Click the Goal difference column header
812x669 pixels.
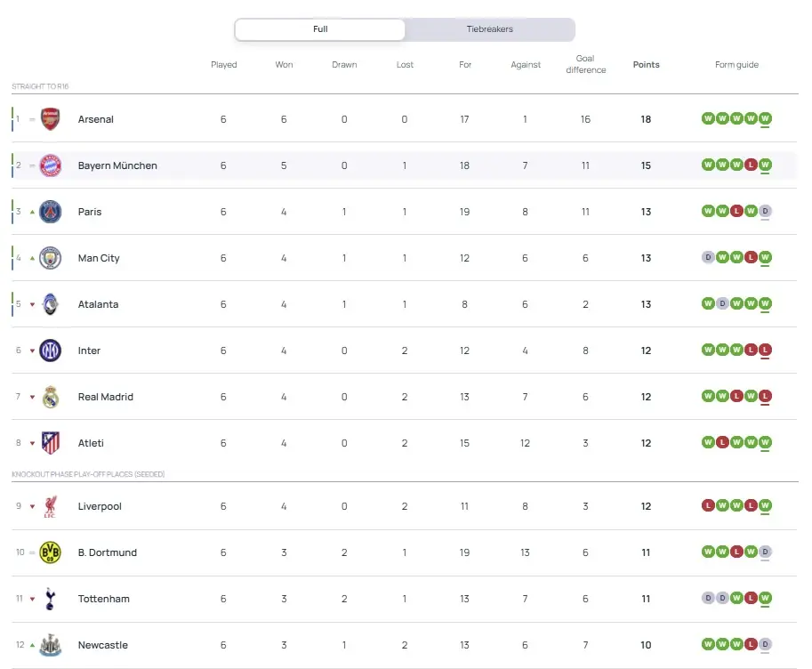(585, 65)
